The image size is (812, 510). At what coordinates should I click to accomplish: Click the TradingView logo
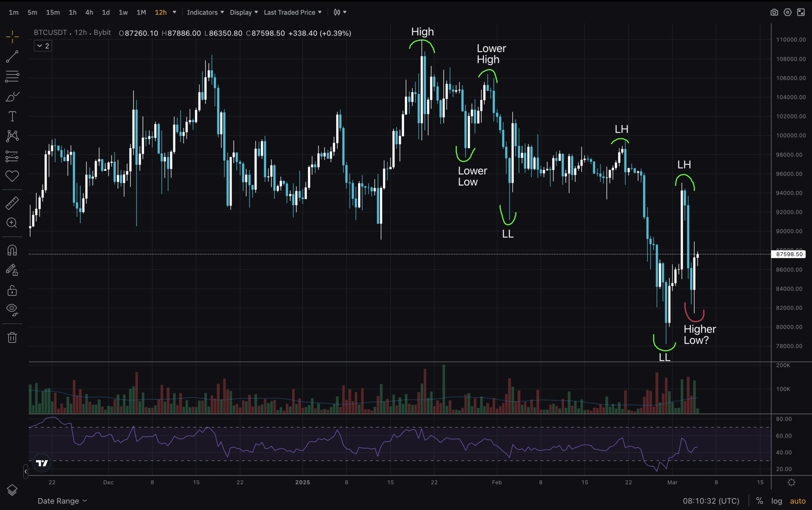[x=42, y=463]
